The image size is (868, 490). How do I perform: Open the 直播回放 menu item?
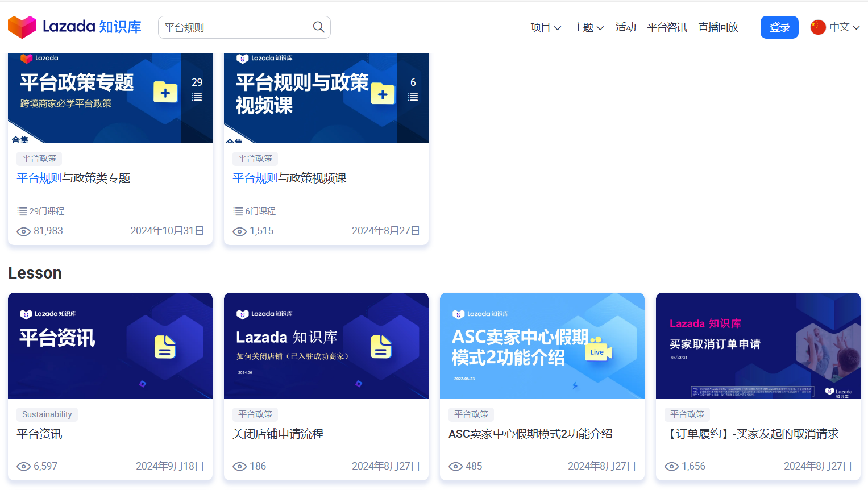pyautogui.click(x=718, y=27)
